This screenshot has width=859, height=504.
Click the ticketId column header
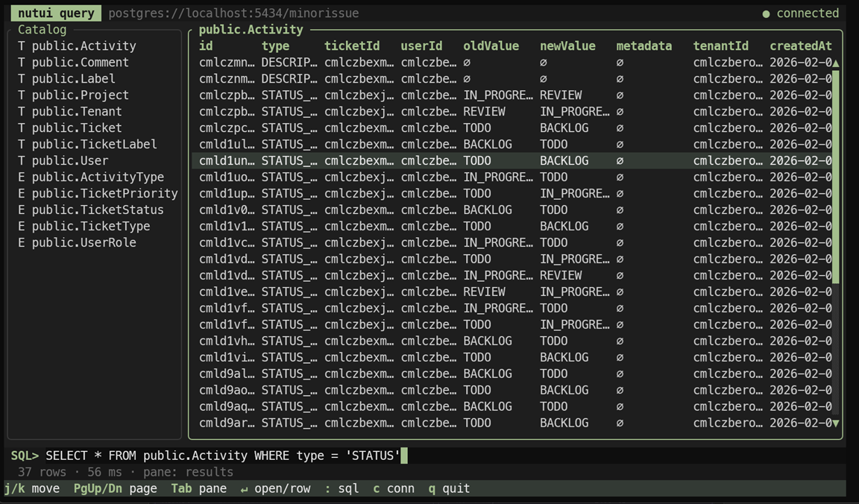[x=352, y=46]
